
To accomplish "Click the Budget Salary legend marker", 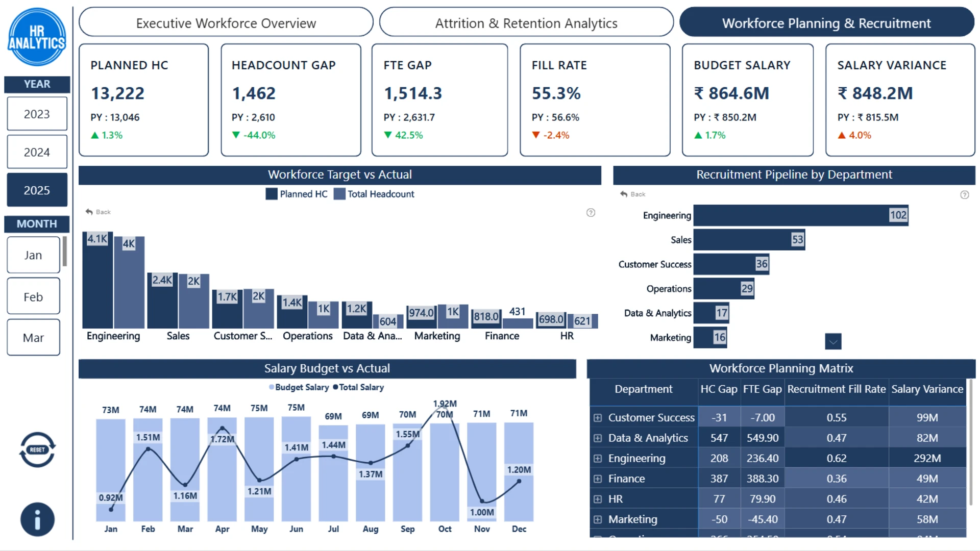I will 272,387.
